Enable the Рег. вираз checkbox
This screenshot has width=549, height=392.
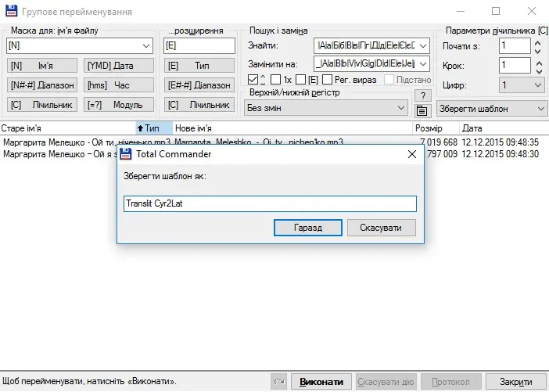pos(327,80)
